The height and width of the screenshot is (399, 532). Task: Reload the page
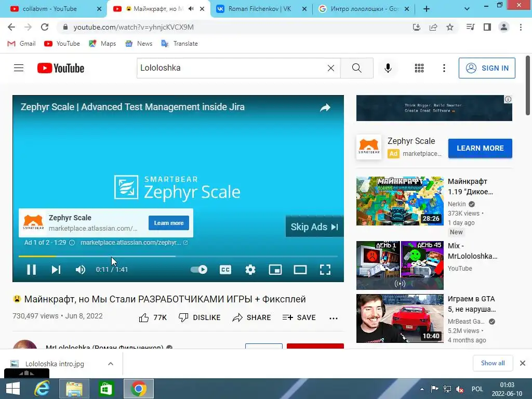coord(45,27)
